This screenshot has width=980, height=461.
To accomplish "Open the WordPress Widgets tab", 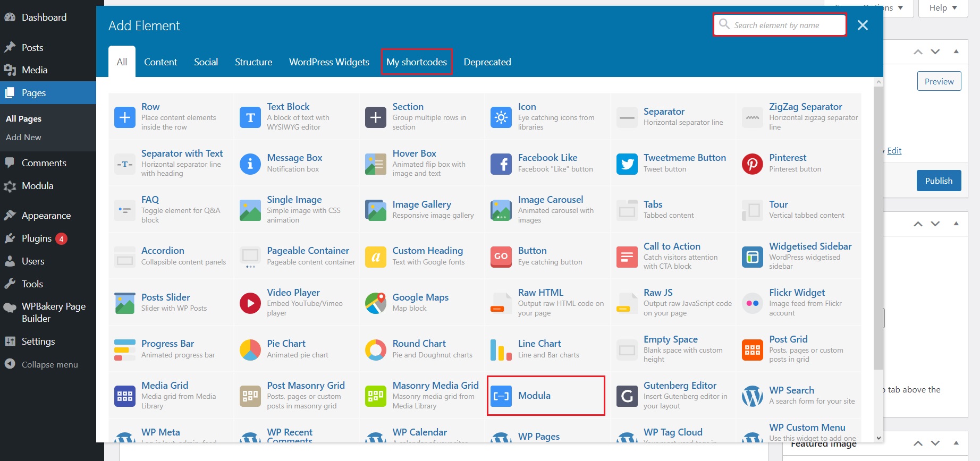I will (x=329, y=62).
